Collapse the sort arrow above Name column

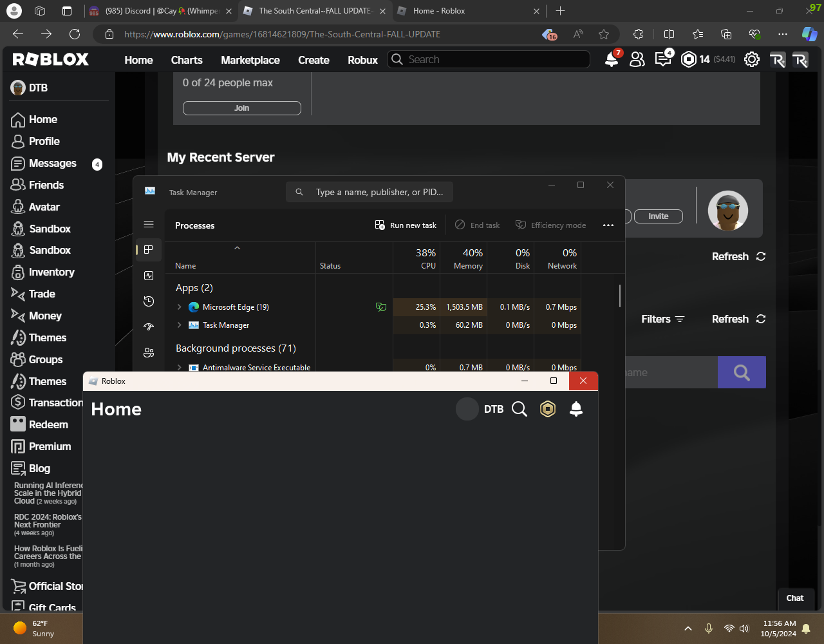tap(237, 248)
